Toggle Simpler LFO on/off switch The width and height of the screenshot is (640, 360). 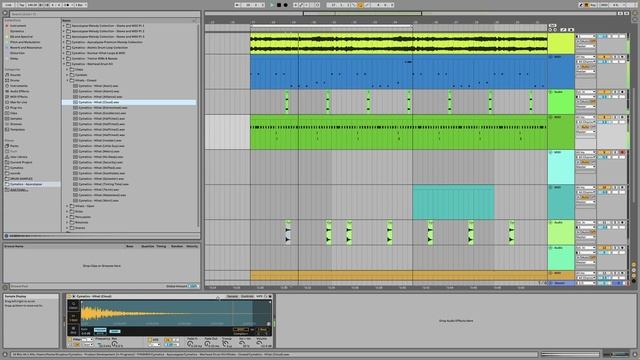coord(149,339)
